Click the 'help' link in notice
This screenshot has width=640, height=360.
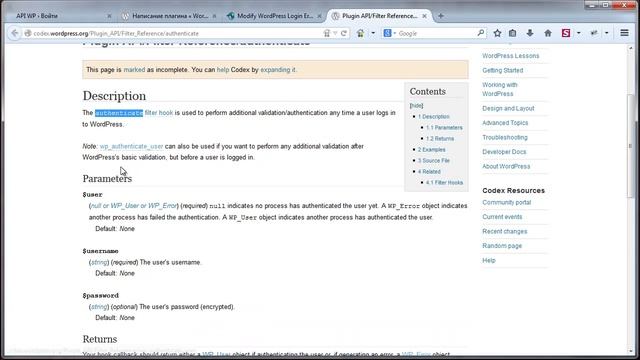coord(223,70)
